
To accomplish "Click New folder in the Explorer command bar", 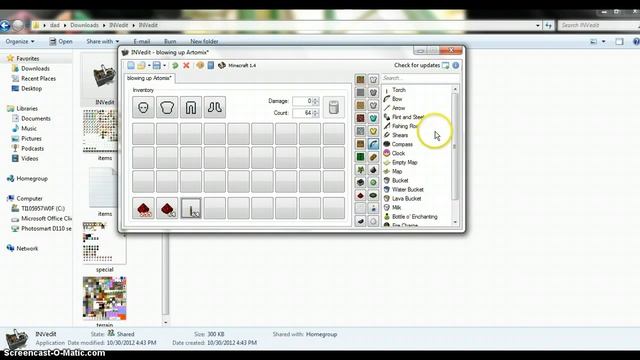I will (204, 42).
